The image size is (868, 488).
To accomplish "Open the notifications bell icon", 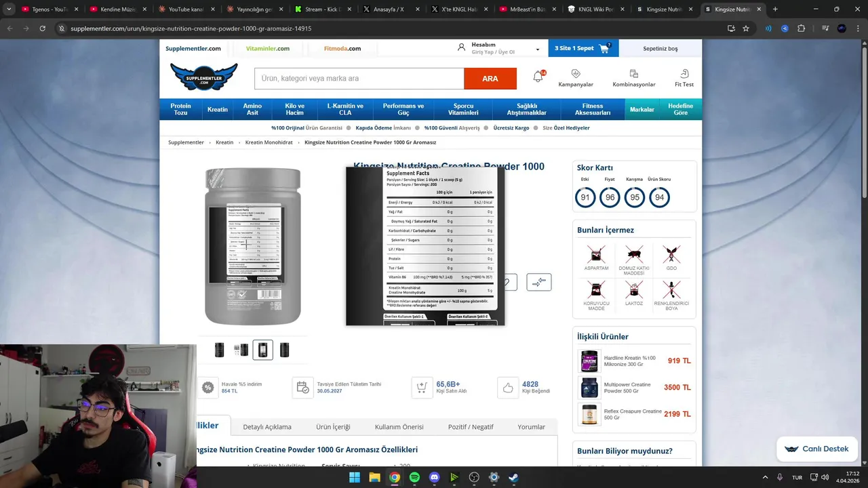I will pos(538,77).
